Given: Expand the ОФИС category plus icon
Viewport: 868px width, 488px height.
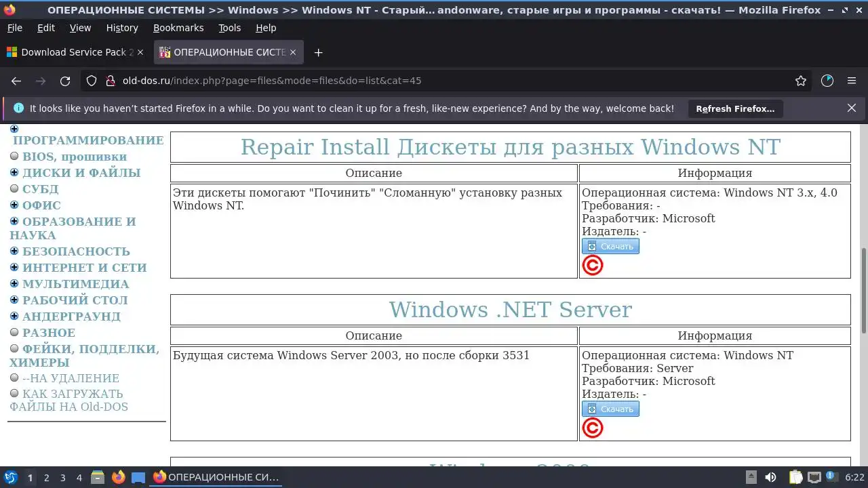Looking at the screenshot, I should (x=14, y=205).
